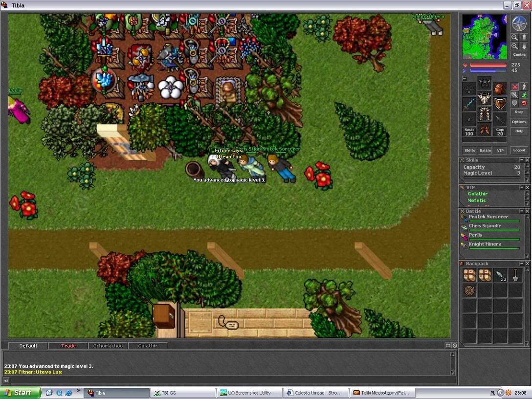Open UO Screenshot Utility from taskbar
The width and height of the screenshot is (532, 399).
[249, 393]
